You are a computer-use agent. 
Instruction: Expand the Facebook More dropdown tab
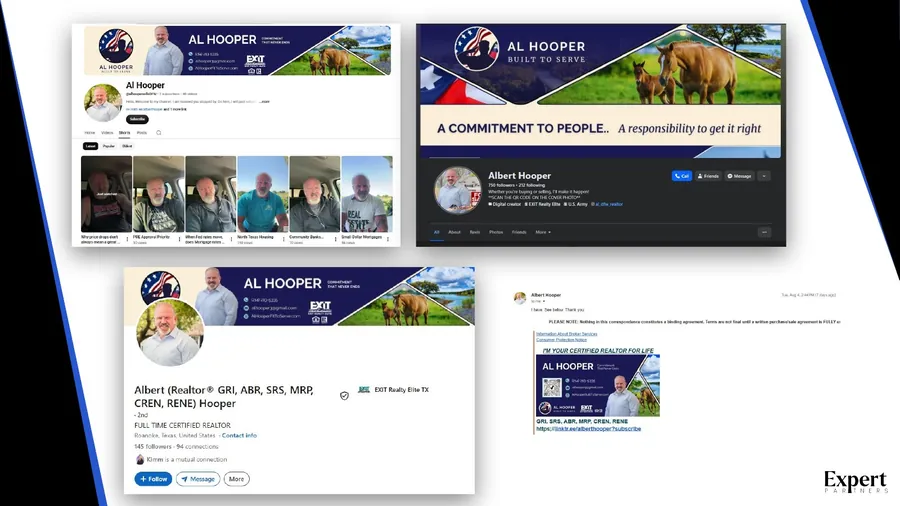tap(543, 232)
